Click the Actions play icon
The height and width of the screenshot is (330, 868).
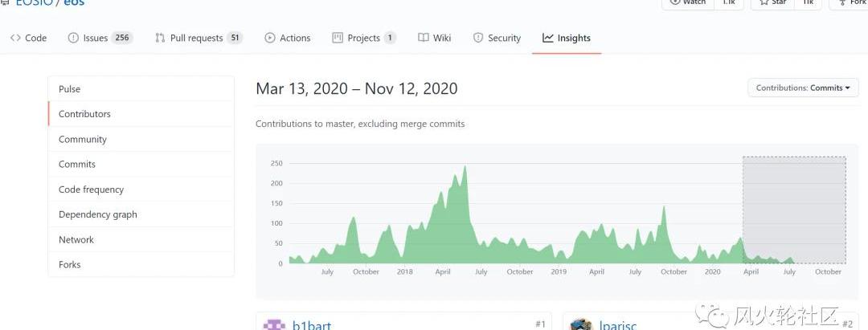click(270, 38)
